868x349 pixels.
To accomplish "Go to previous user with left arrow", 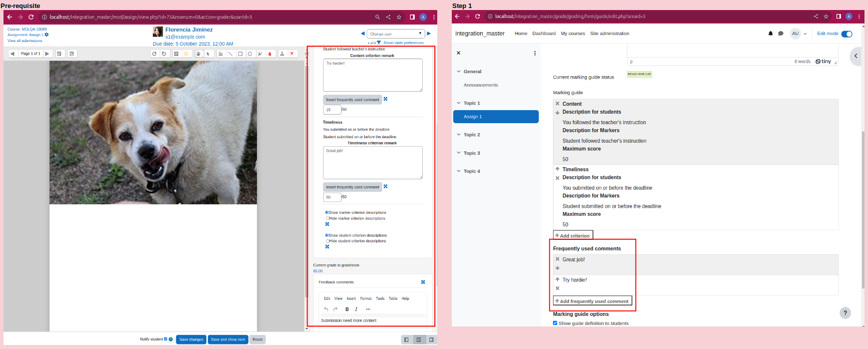I will point(363,34).
